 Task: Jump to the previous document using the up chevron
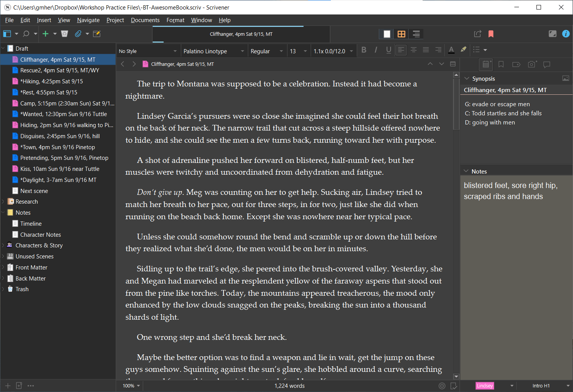click(430, 64)
